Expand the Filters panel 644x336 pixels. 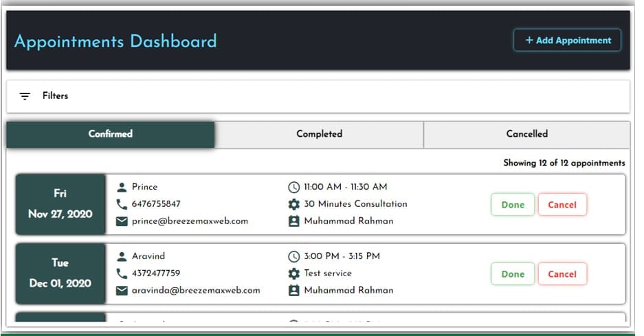(55, 96)
